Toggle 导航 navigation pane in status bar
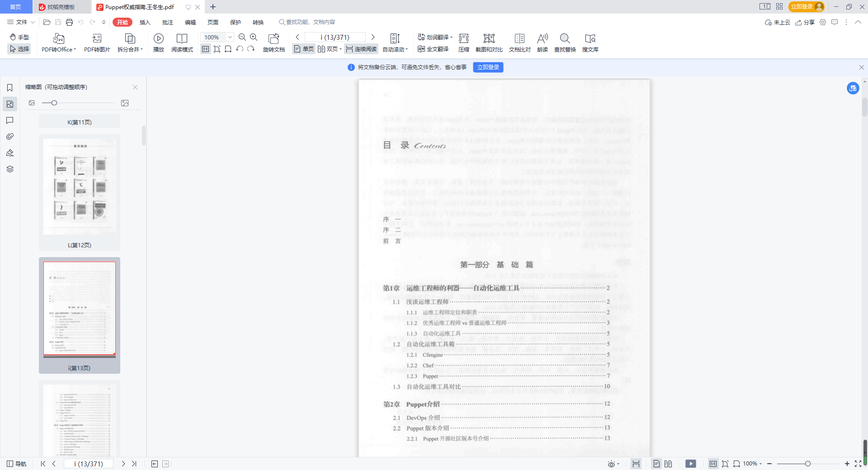Screen dimensions: 868x470 (17, 464)
